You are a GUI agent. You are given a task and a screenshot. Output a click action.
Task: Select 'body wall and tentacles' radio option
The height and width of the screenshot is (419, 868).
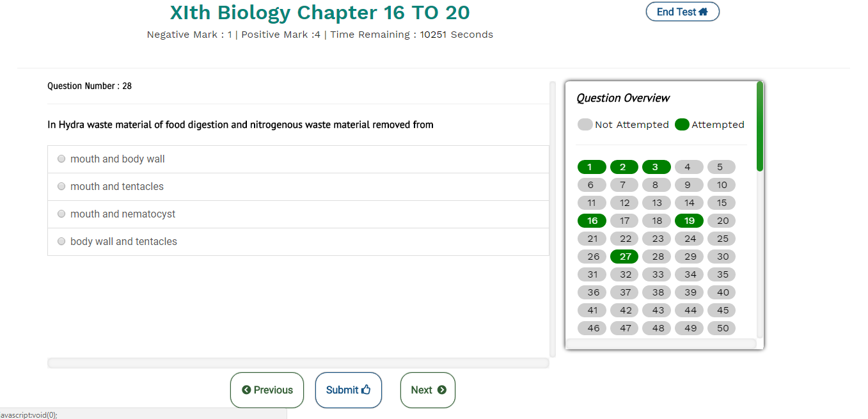(x=61, y=242)
